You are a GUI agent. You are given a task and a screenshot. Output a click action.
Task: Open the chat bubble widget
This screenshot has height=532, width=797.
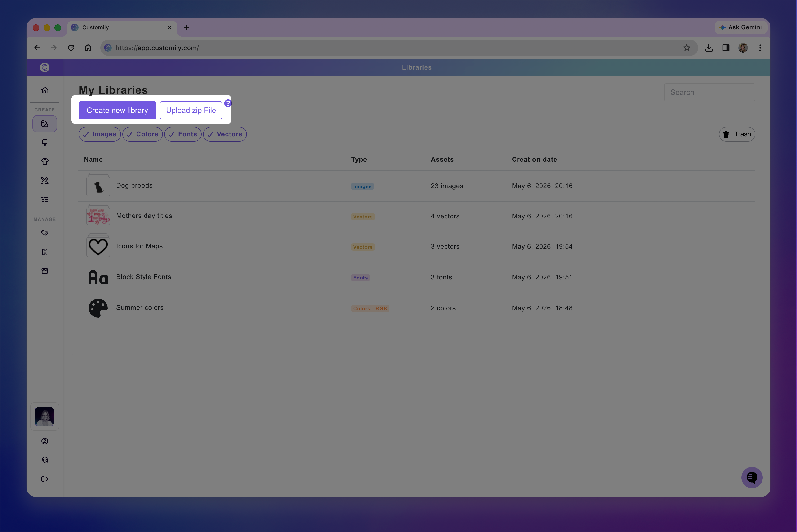(x=752, y=478)
